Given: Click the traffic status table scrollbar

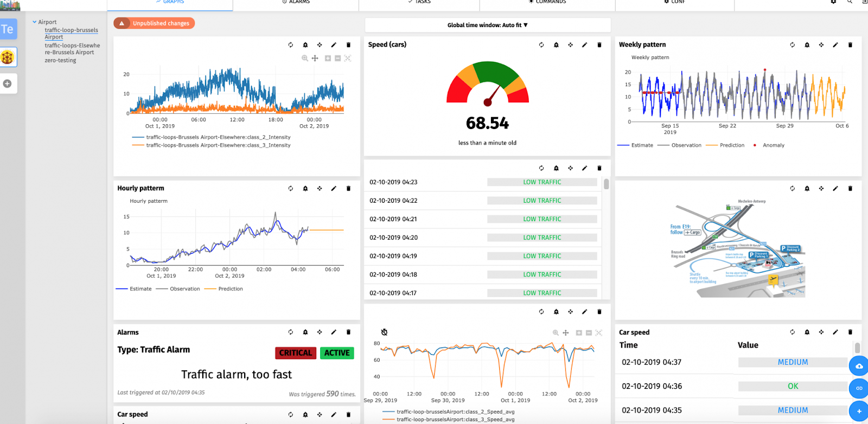Looking at the screenshot, I should (606, 184).
